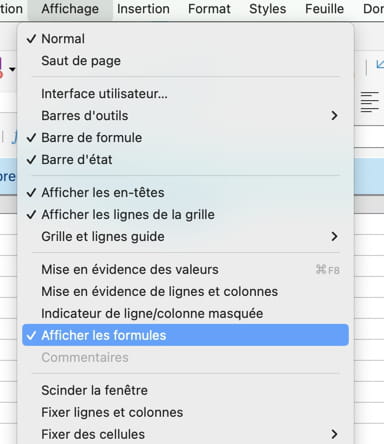Uncheck Afficher les en-têtes
Image resolution: width=384 pixels, height=444 pixels.
click(x=185, y=193)
